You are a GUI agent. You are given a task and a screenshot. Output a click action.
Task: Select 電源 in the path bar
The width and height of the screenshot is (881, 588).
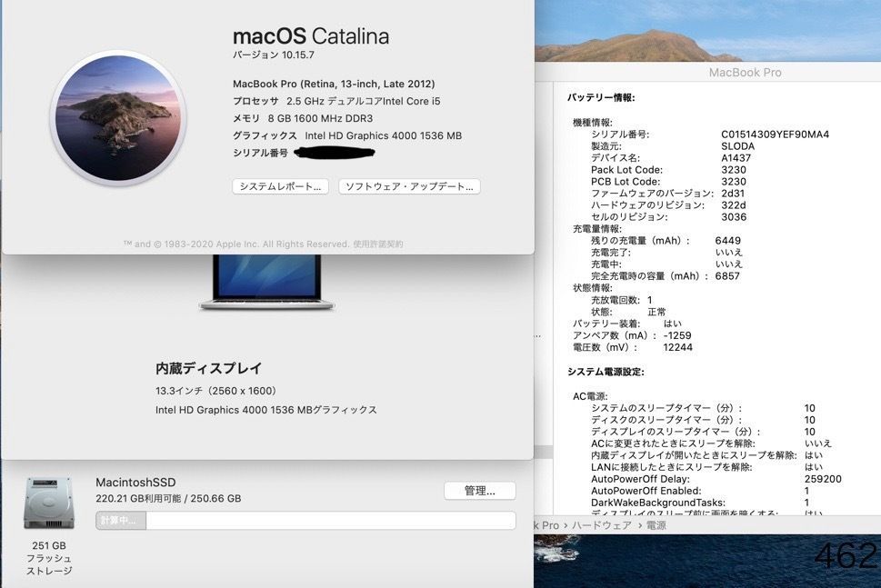pos(656,525)
